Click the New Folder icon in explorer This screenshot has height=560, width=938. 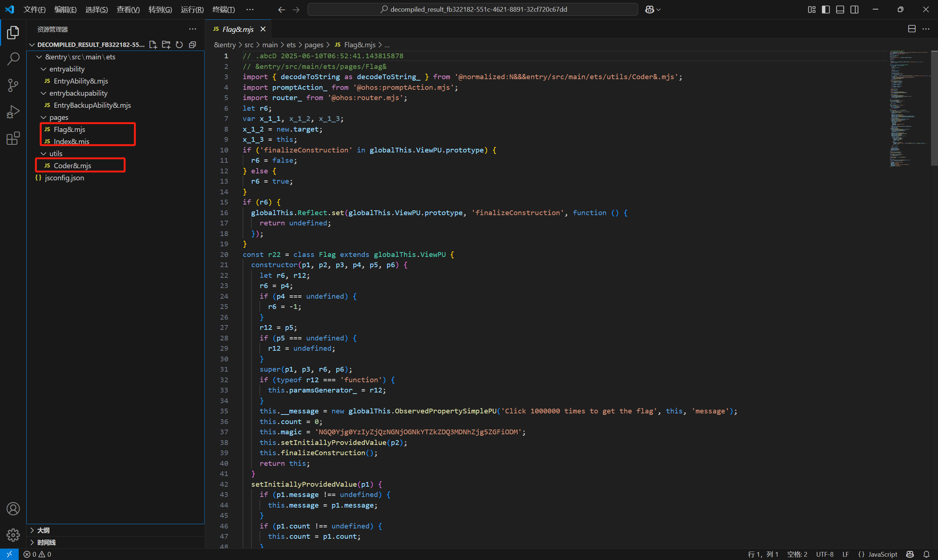click(166, 45)
